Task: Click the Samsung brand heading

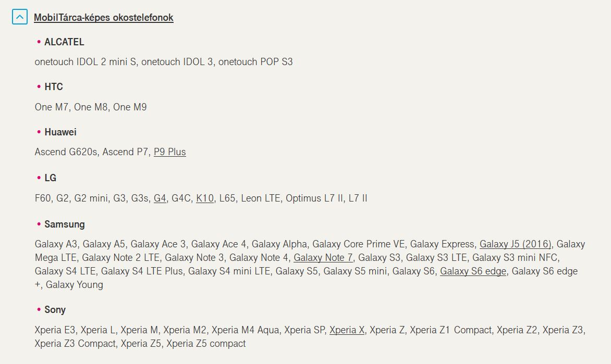Action: click(x=65, y=224)
